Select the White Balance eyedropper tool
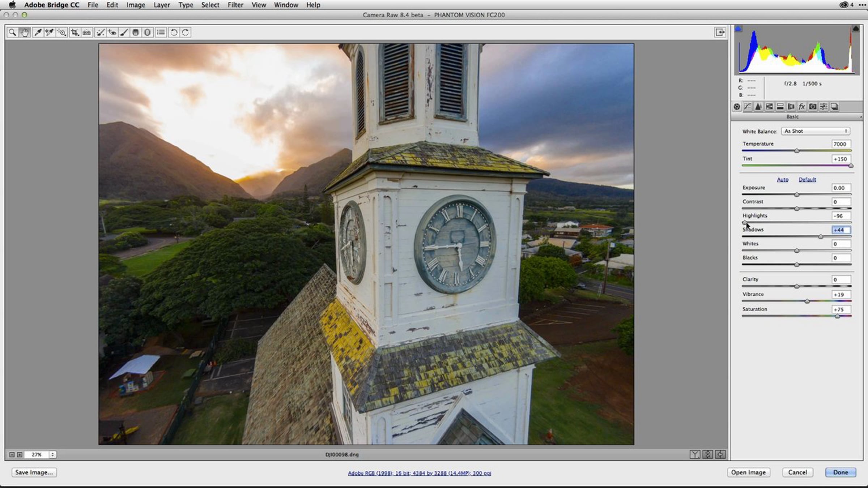Screen dimensions: 868x488 click(x=37, y=33)
